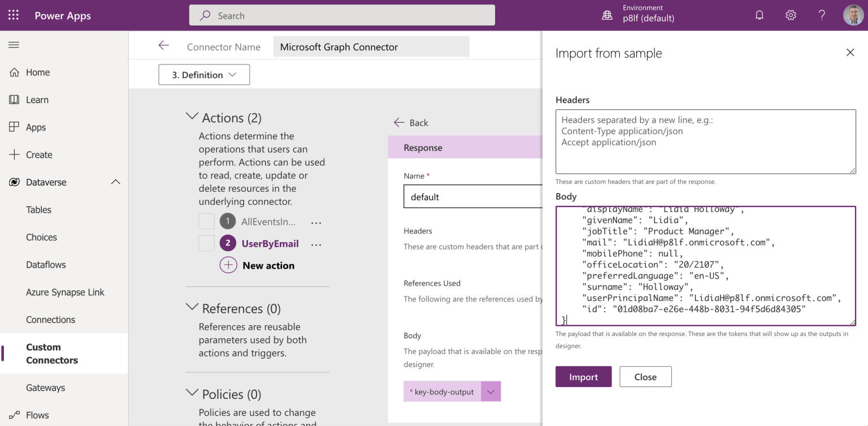This screenshot has height=426, width=868.
Task: Open the user profile picture
Action: tap(853, 15)
